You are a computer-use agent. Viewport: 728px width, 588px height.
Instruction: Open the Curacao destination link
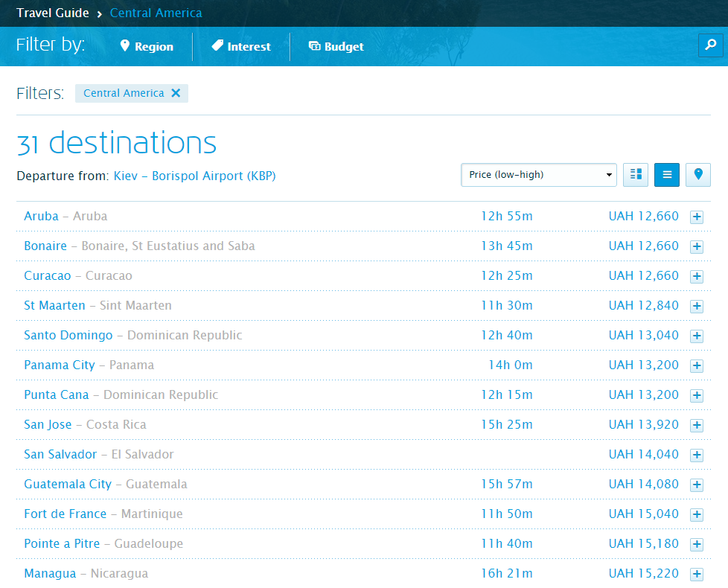coord(48,275)
